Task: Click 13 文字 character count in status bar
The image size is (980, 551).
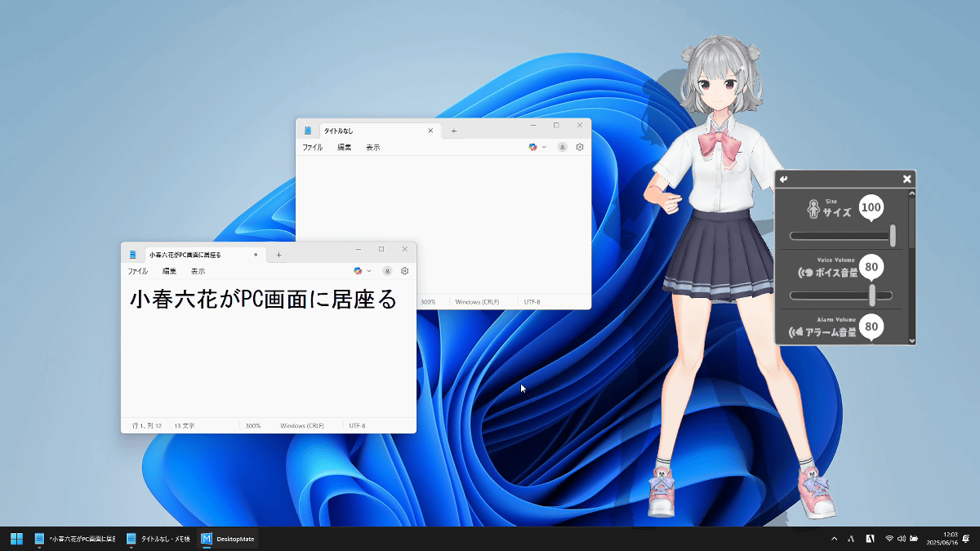Action: (x=184, y=426)
